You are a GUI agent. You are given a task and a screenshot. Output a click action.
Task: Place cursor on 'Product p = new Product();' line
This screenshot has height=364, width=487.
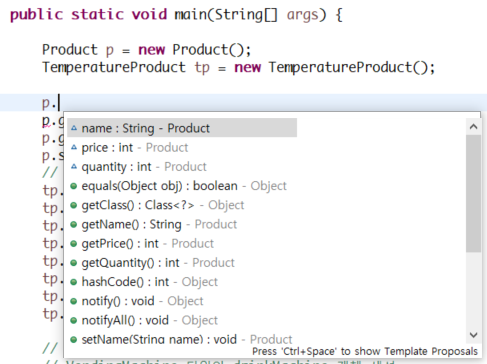click(146, 50)
